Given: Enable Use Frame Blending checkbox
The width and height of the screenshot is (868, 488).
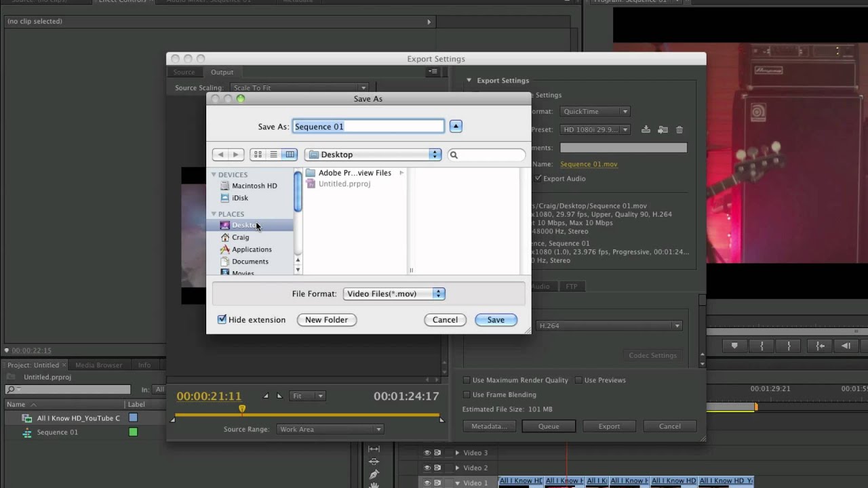Looking at the screenshot, I should pyautogui.click(x=467, y=394).
